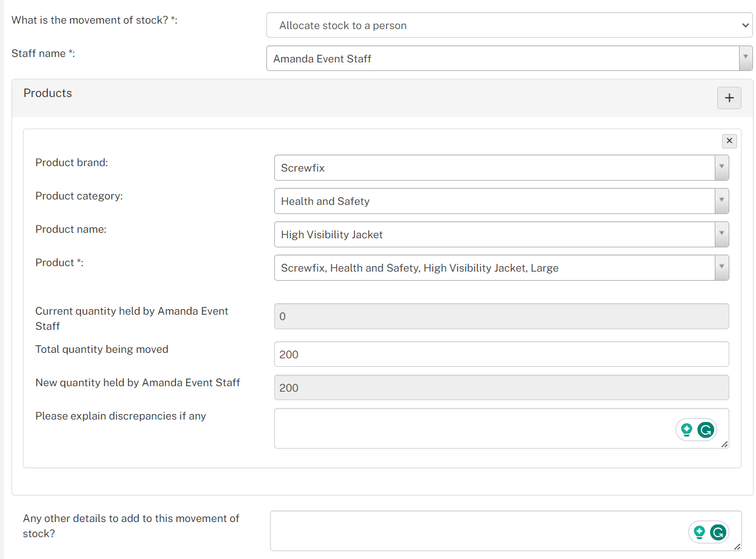Click the 'Product category:' label

(79, 196)
